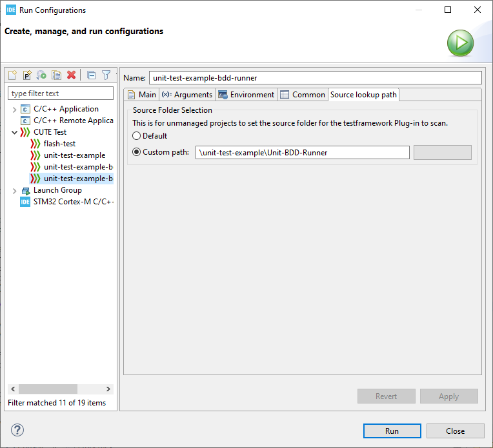Click the C/C++ Application type icon

tap(25, 109)
